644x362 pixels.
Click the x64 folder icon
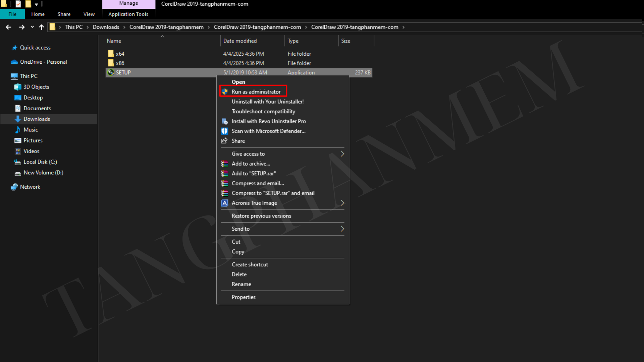point(111,54)
